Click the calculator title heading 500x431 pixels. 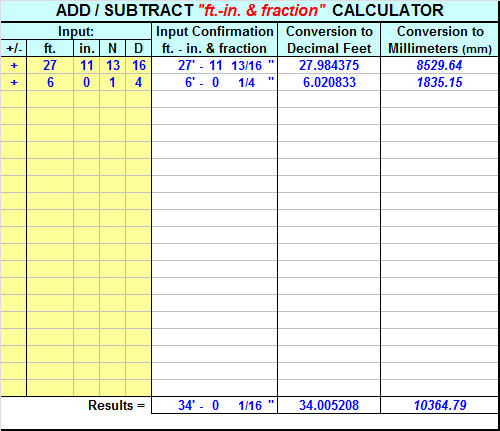tap(249, 11)
